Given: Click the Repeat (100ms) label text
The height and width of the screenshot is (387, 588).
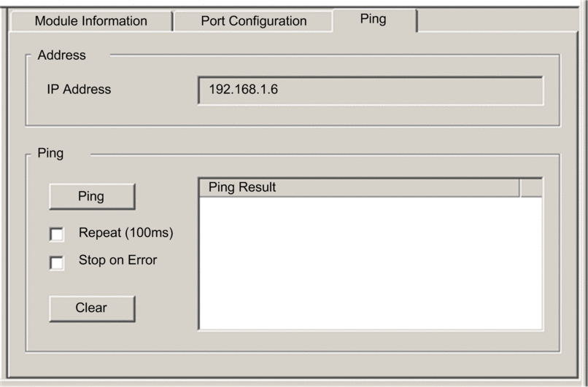Looking at the screenshot, I should click(x=126, y=233).
